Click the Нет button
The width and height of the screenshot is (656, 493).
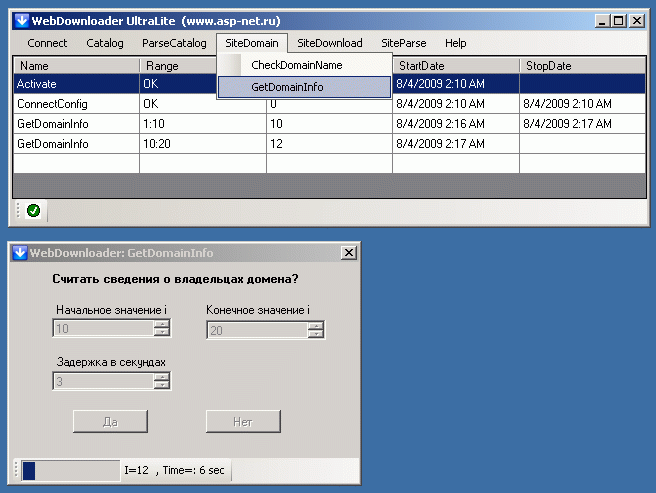[243, 421]
